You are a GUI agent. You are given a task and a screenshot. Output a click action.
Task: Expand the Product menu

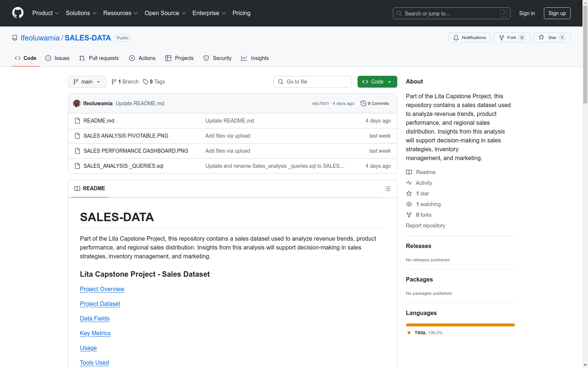[x=46, y=13]
